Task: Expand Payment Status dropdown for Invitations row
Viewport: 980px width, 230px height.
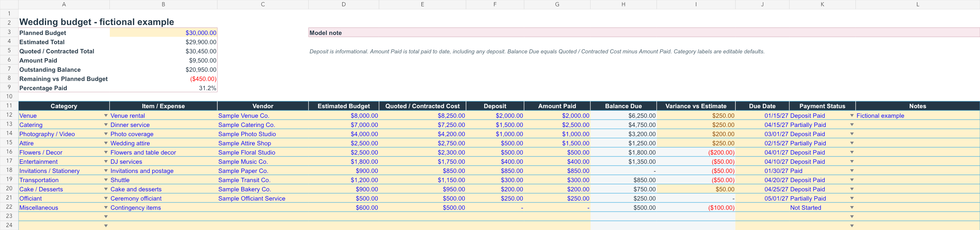Action: click(852, 171)
